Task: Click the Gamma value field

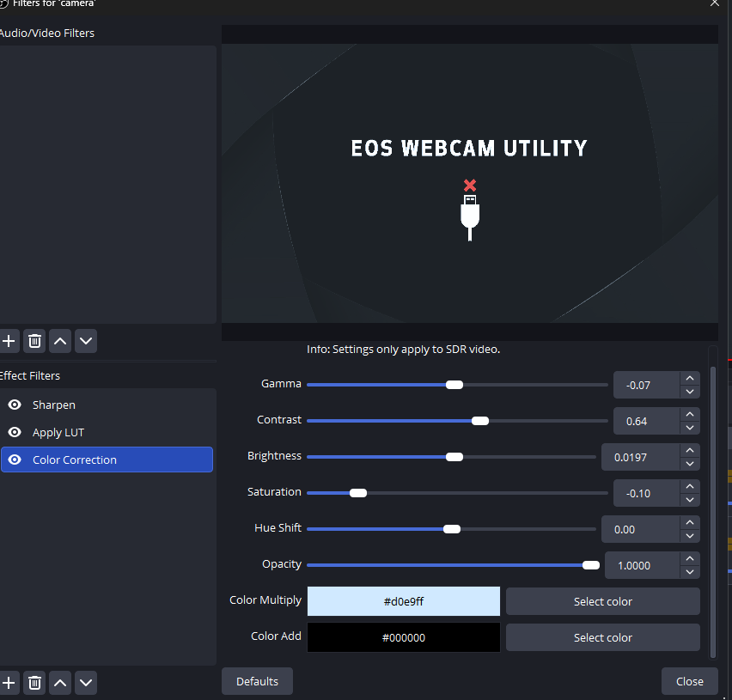Action: click(x=647, y=385)
